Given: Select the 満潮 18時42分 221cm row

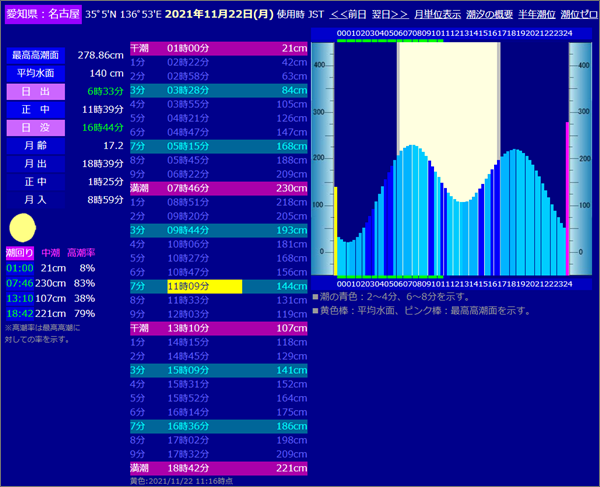Looking at the screenshot, I should (218, 469).
